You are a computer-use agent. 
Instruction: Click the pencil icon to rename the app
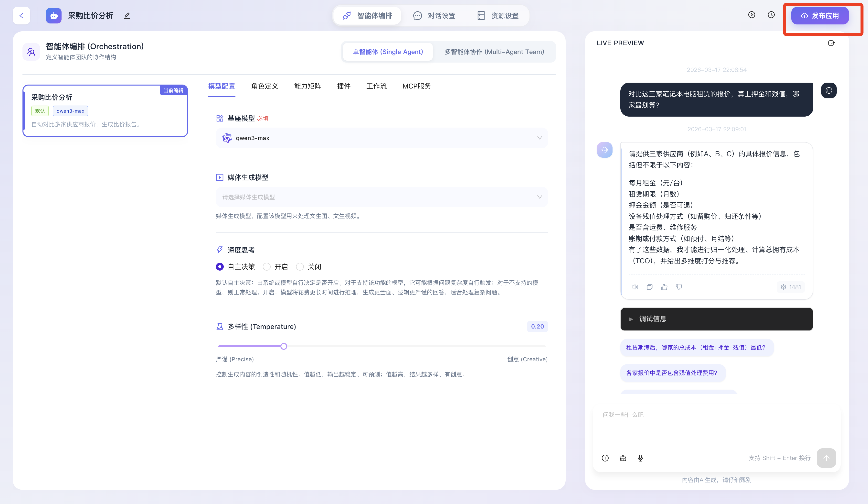tap(127, 15)
